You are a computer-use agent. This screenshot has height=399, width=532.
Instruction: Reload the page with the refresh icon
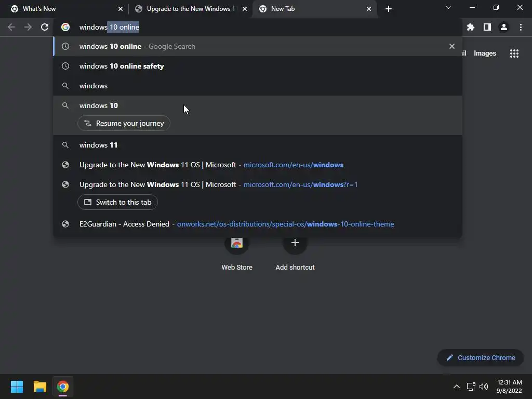[45, 27]
